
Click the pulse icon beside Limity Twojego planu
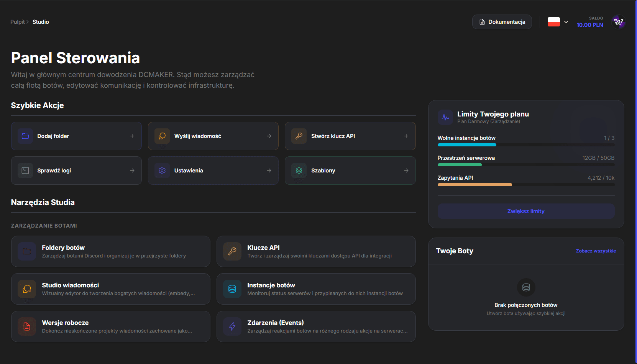[445, 117]
